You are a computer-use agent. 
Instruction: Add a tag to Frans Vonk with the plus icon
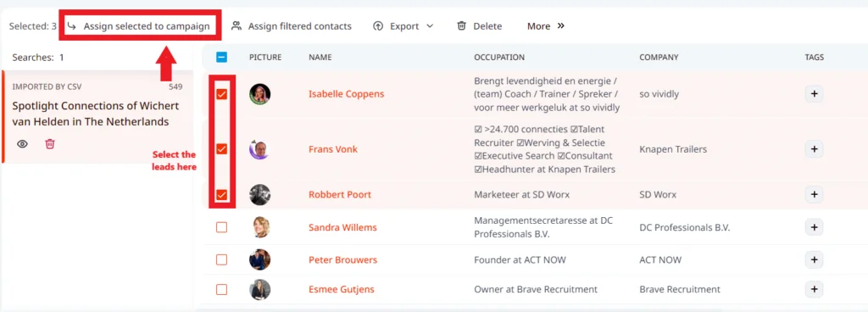point(814,149)
